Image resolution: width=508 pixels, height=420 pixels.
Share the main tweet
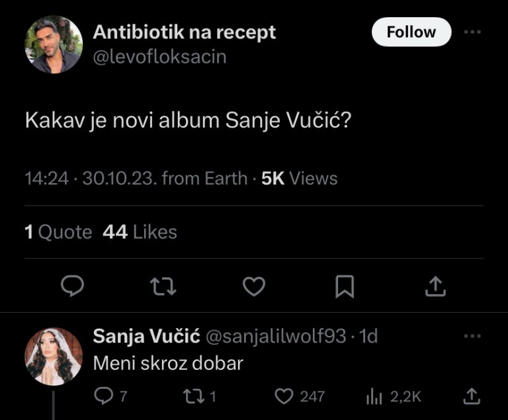tap(435, 286)
